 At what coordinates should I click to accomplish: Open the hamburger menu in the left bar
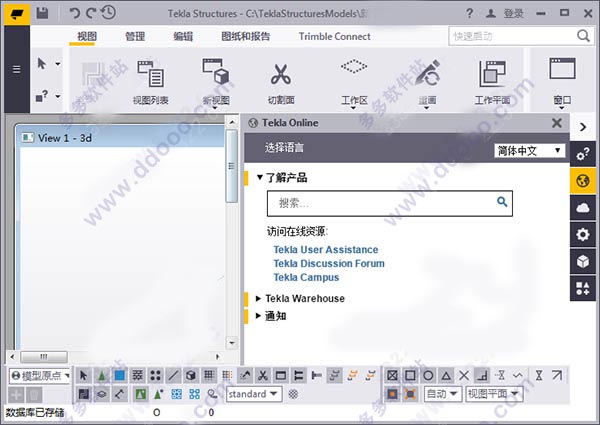[17, 69]
